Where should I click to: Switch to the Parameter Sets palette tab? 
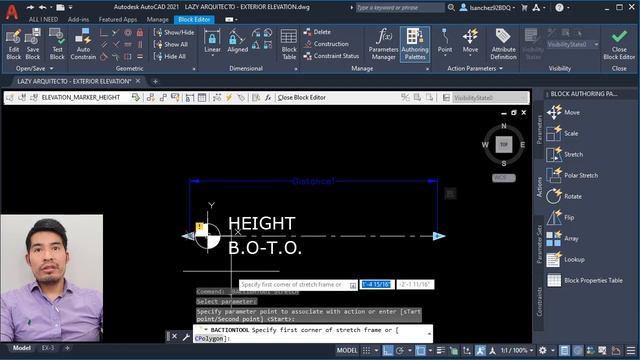[539, 244]
